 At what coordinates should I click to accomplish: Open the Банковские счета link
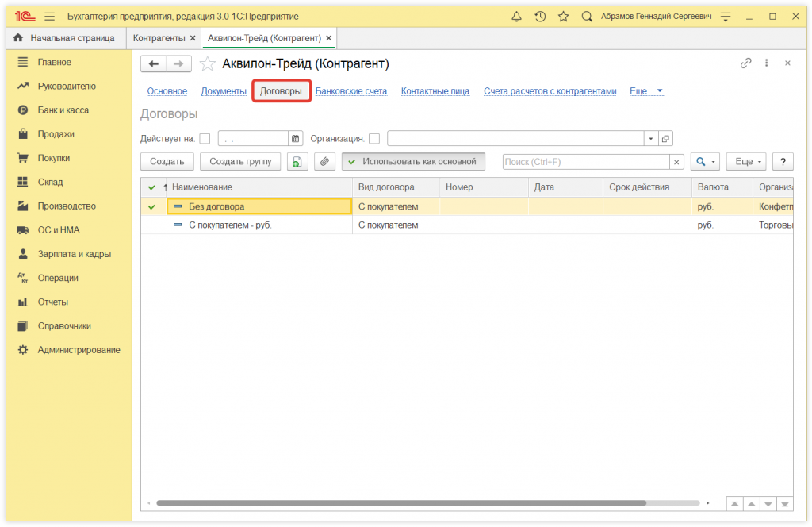(x=351, y=91)
